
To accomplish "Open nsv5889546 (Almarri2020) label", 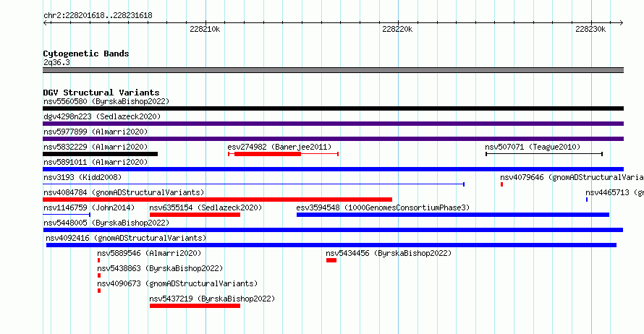I will 149,253.
